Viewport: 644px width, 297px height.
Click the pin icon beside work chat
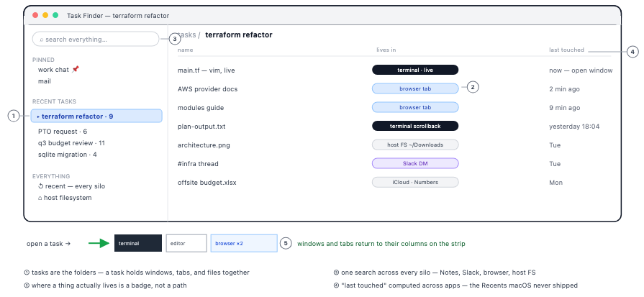point(75,70)
